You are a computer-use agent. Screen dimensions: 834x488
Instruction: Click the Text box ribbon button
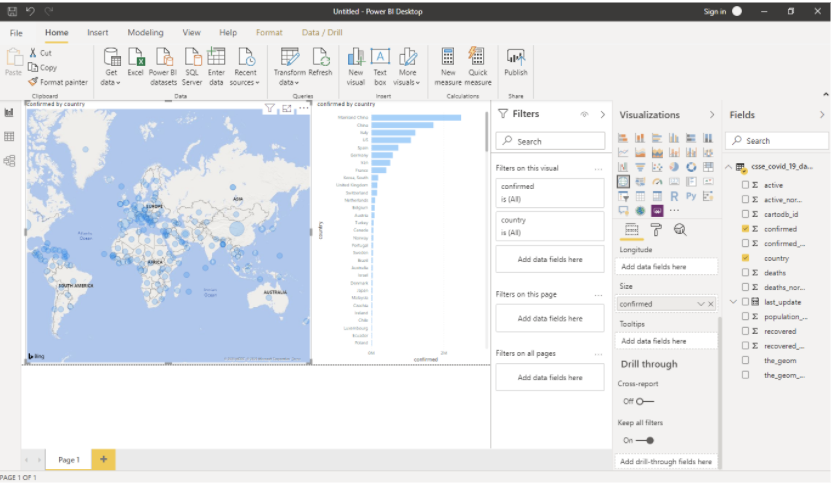click(x=380, y=67)
